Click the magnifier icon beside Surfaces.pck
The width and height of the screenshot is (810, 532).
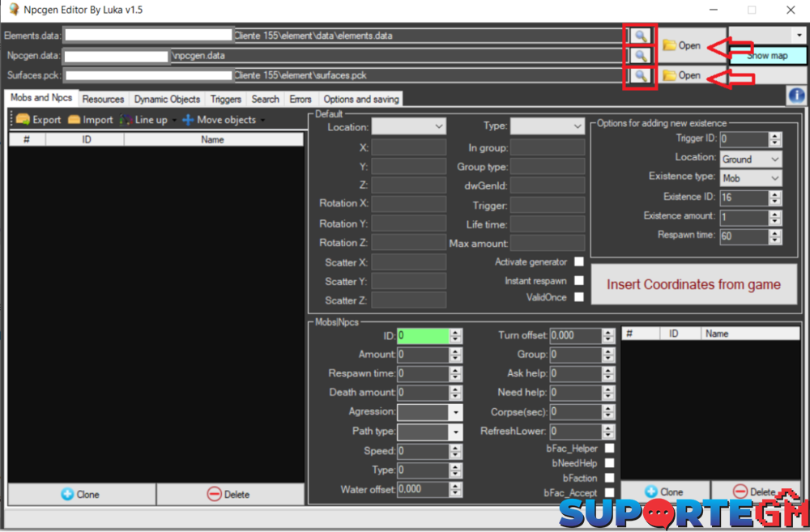[x=639, y=75]
